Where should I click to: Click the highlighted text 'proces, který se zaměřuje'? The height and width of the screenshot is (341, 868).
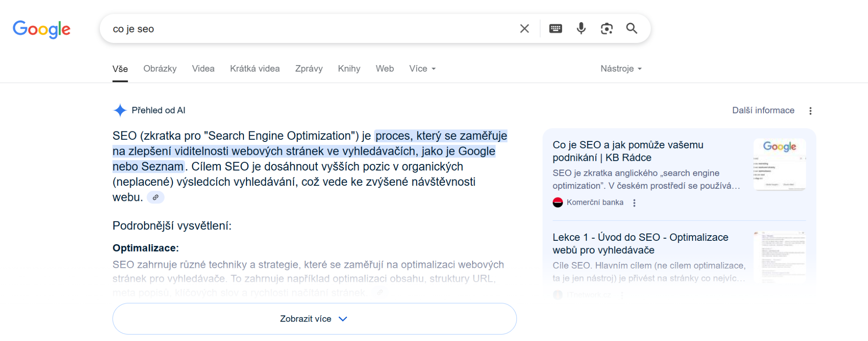441,136
